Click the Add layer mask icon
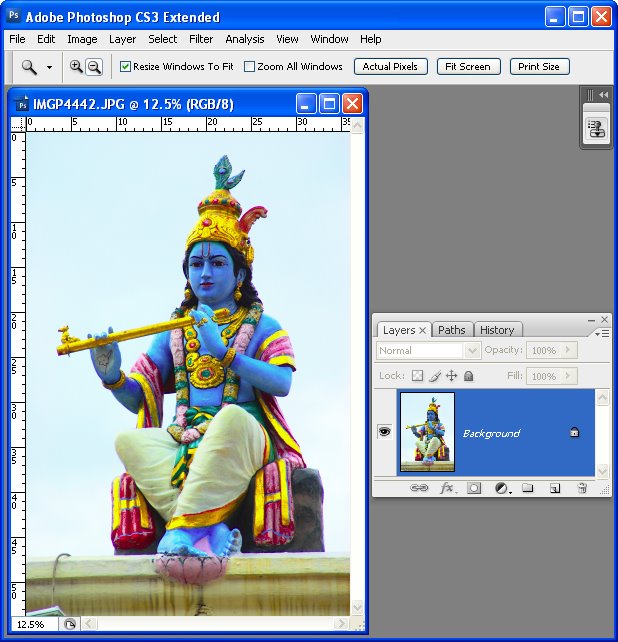The image size is (618, 642). [x=474, y=488]
